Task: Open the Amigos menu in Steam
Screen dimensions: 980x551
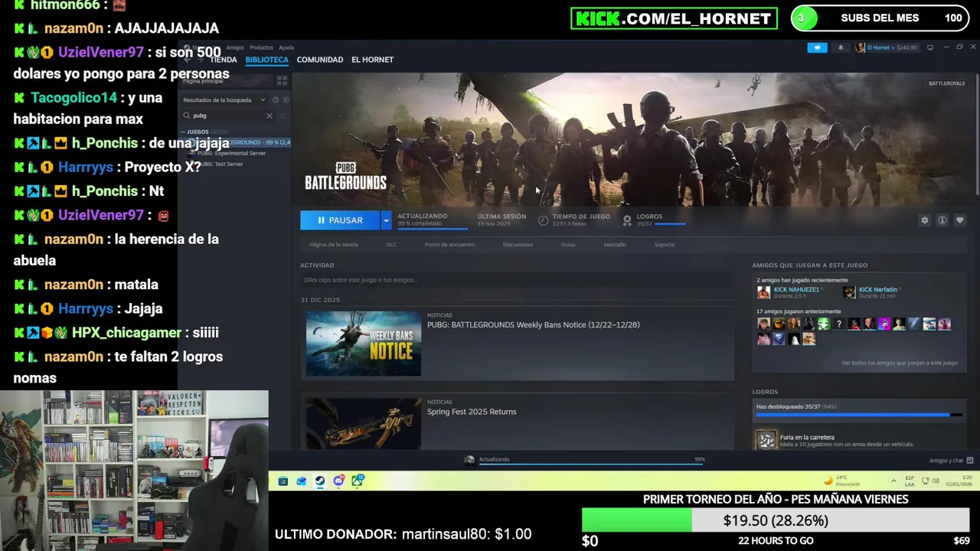Action: coord(235,47)
